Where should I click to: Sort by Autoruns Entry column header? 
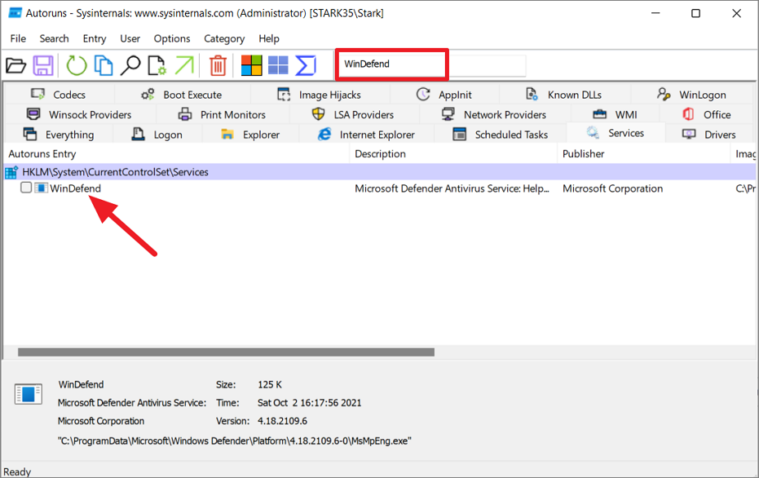(176, 154)
